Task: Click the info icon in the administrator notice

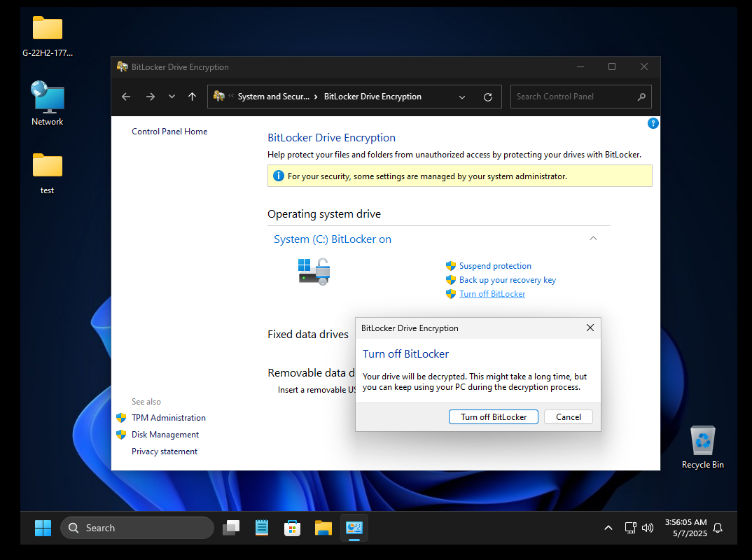Action: 278,176
